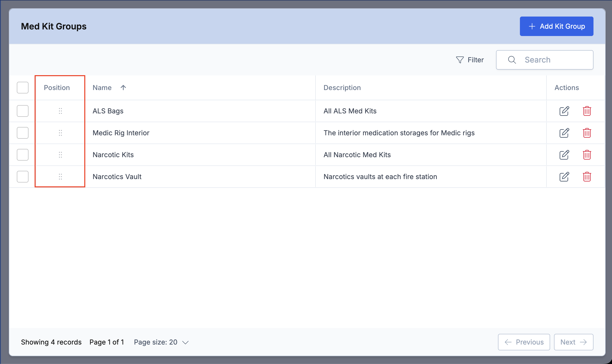This screenshot has width=612, height=364.
Task: Click the Name column sort arrow
Action: point(123,88)
